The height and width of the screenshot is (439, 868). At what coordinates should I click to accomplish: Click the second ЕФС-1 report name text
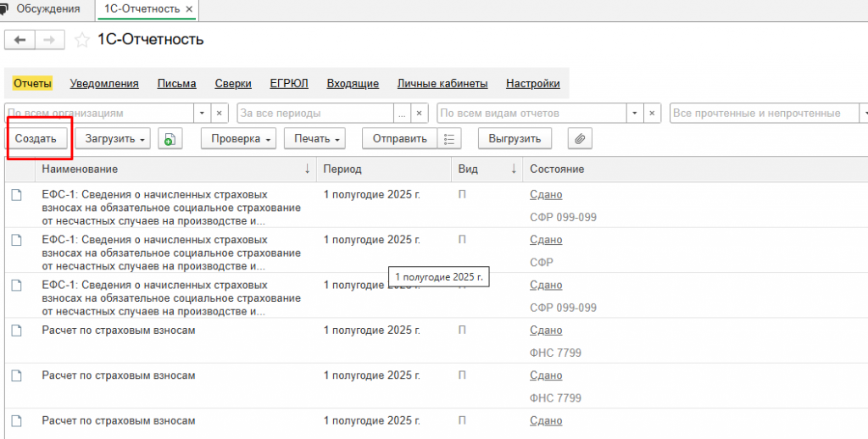click(171, 253)
